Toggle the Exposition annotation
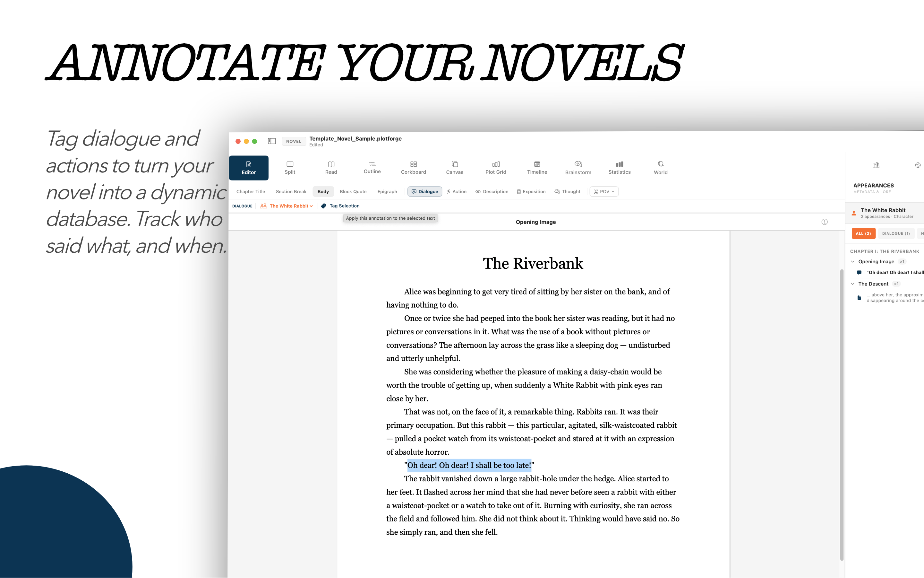 tap(531, 191)
